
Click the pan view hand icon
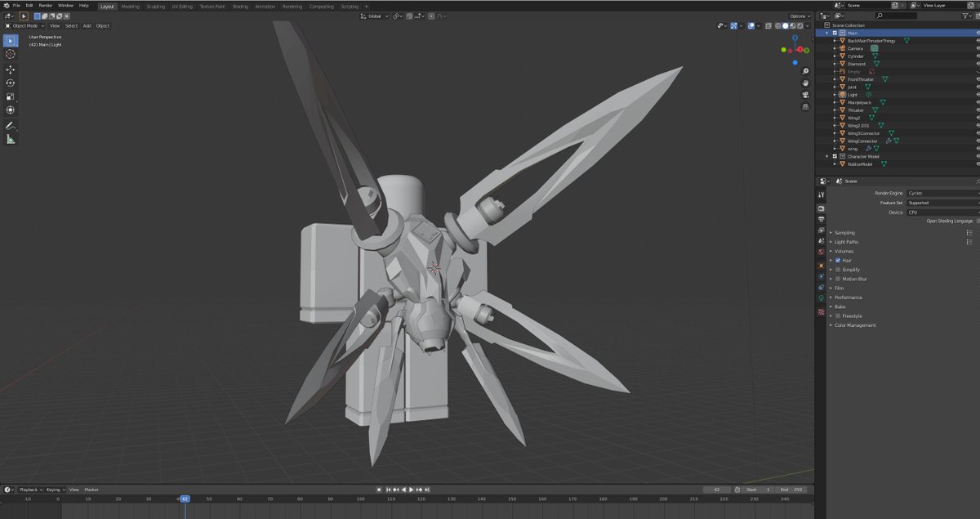[x=805, y=83]
